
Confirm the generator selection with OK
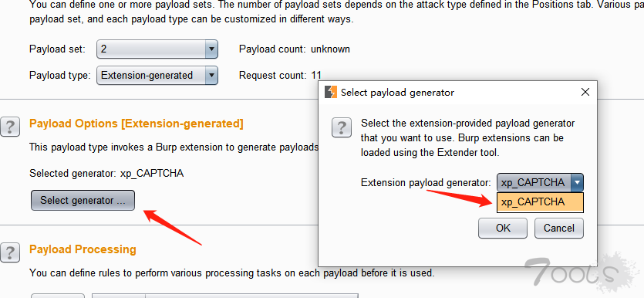point(503,228)
